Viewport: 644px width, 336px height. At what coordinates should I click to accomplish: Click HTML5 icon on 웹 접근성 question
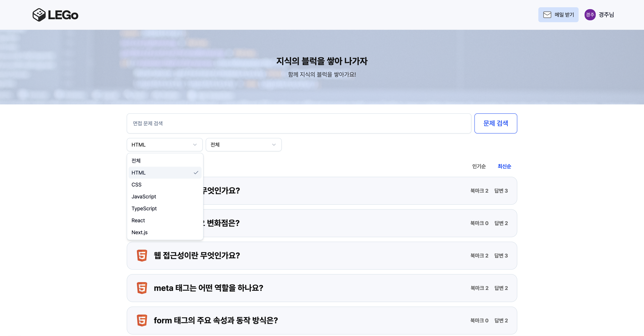tap(142, 255)
